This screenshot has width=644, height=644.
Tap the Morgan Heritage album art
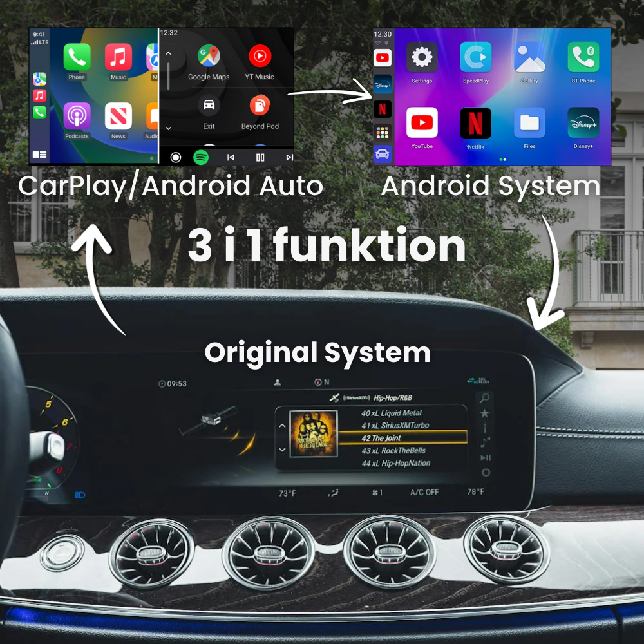tap(314, 433)
